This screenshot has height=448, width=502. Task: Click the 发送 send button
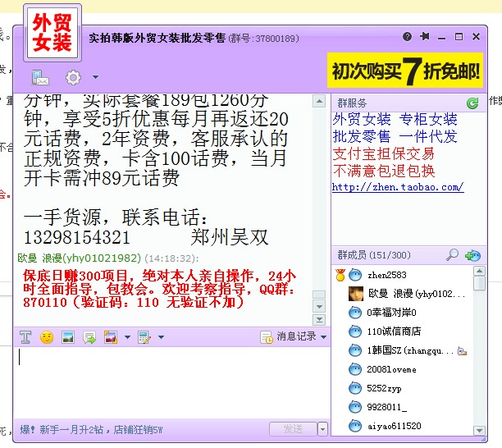tap(293, 429)
